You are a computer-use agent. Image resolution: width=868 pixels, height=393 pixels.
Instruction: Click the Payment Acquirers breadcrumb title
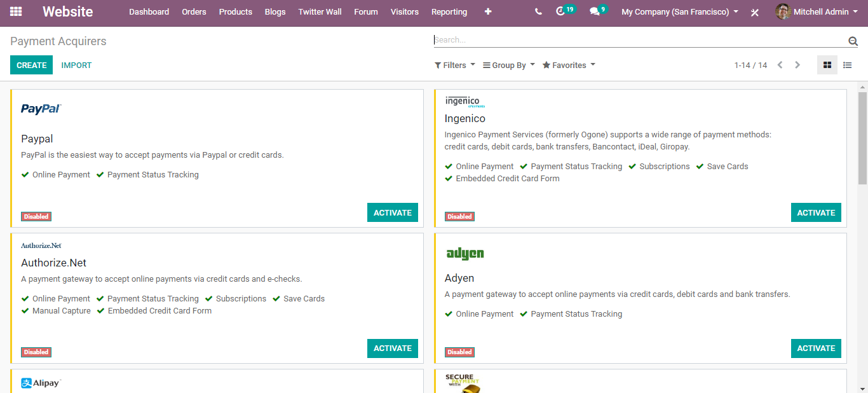pos(58,41)
